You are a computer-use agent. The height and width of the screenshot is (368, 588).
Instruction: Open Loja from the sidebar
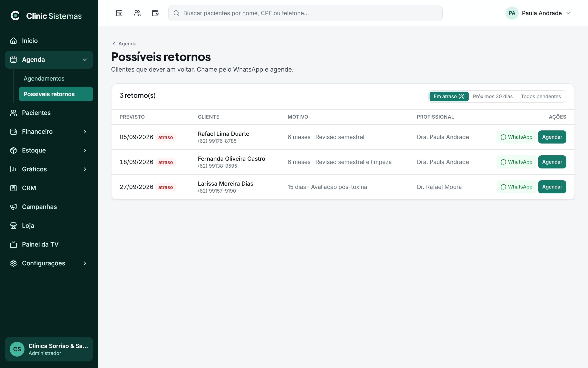pyautogui.click(x=49, y=225)
